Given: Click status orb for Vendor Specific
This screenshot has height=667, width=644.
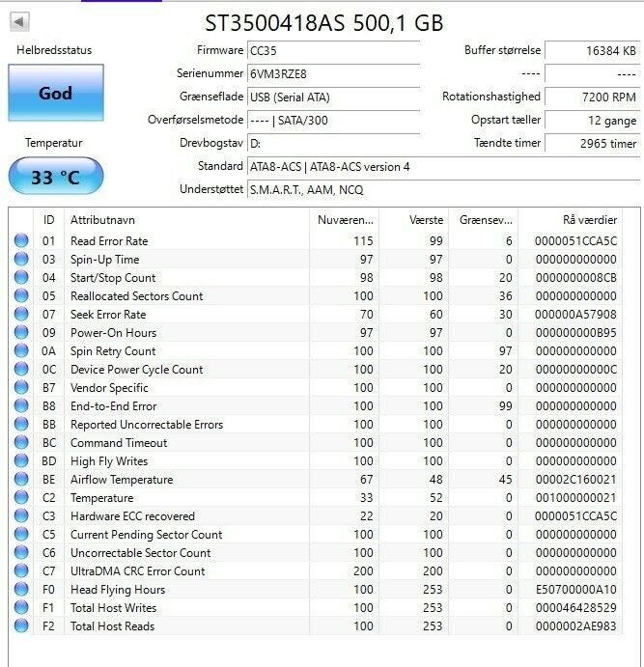Looking at the screenshot, I should [21, 387].
